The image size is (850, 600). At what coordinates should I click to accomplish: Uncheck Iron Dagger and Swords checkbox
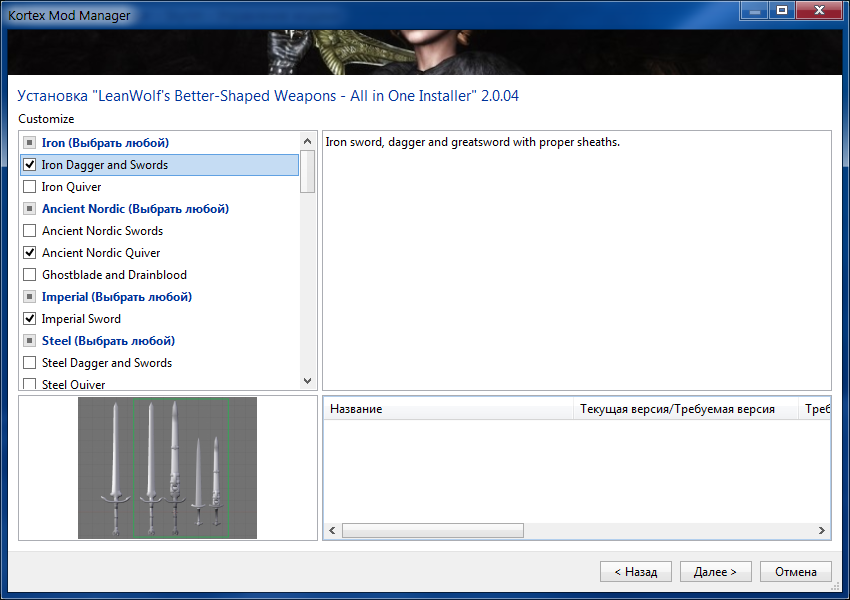click(x=30, y=165)
